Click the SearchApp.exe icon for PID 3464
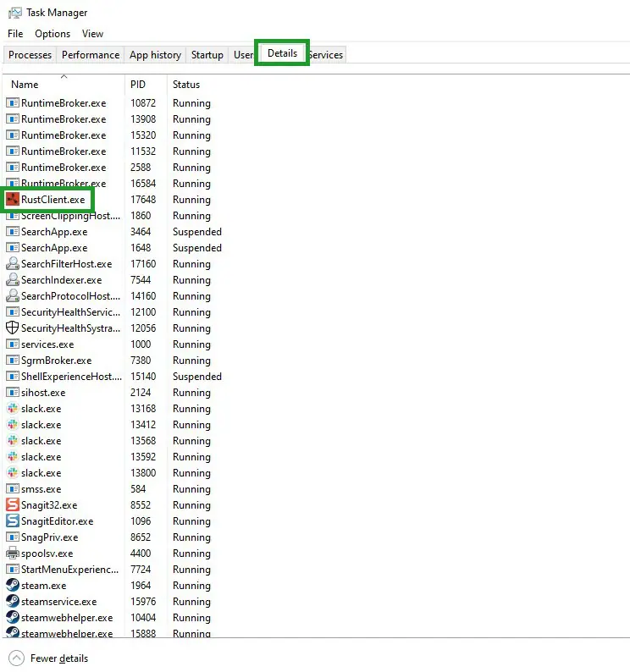The height and width of the screenshot is (672, 630). [x=13, y=231]
